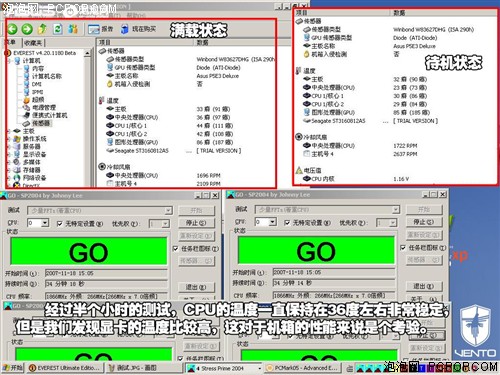This screenshot has height=375, width=500.
Task: Click the 服务器 server icon in tree
Action: [17, 146]
